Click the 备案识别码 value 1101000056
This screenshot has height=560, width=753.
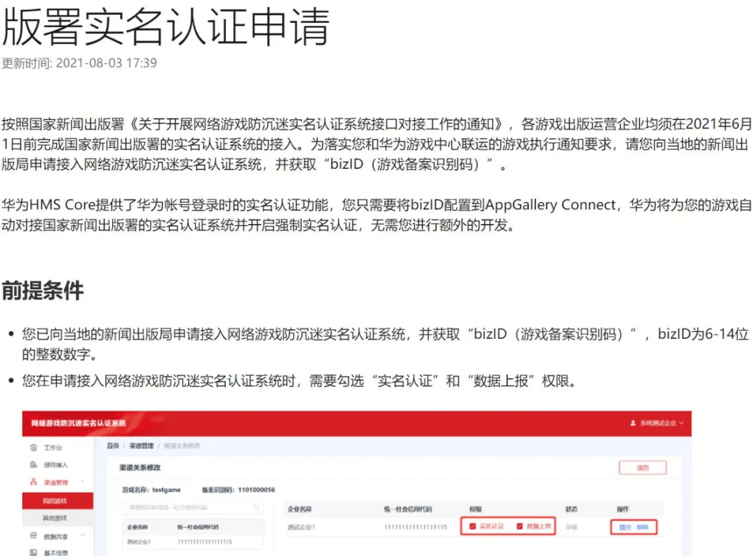257,490
